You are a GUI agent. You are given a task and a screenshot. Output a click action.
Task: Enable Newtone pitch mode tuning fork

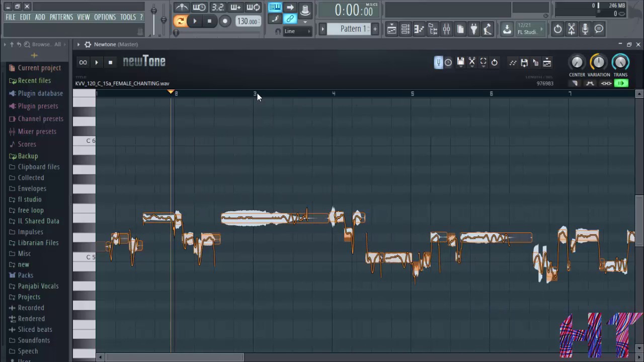pyautogui.click(x=438, y=62)
